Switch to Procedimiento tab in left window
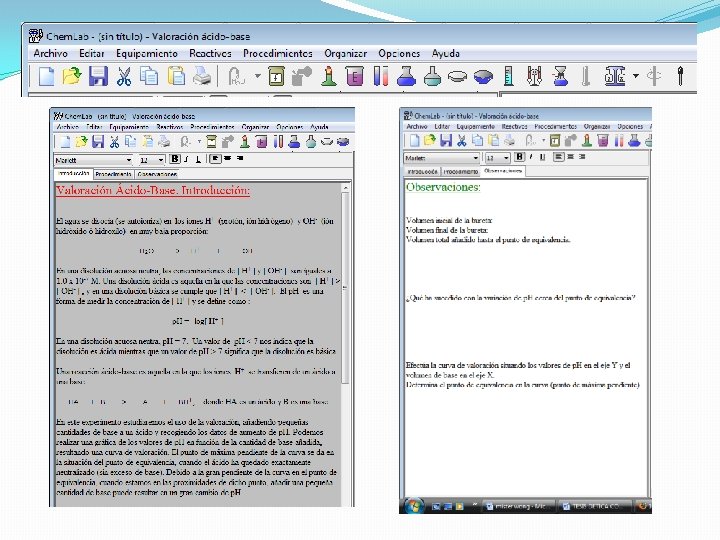 tap(113, 174)
